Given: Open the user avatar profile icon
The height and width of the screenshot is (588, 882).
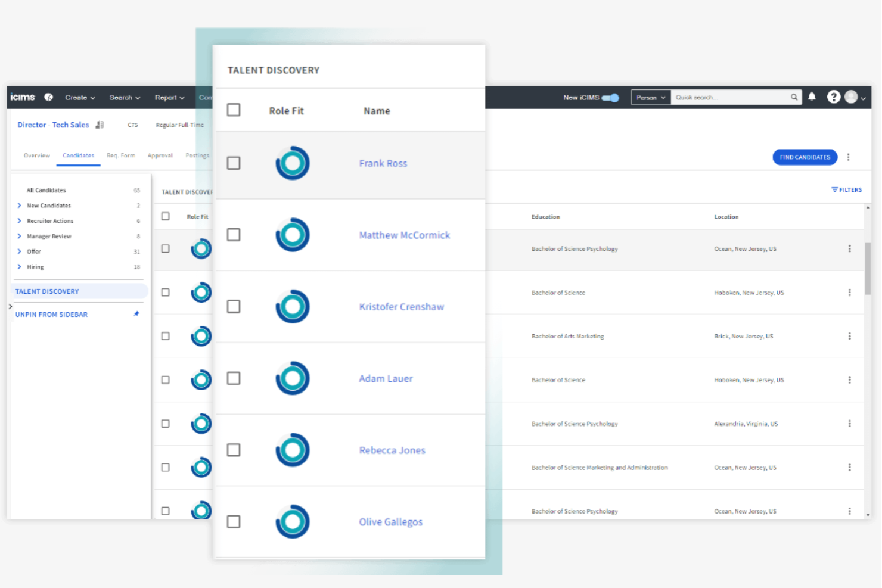Looking at the screenshot, I should click(x=851, y=97).
